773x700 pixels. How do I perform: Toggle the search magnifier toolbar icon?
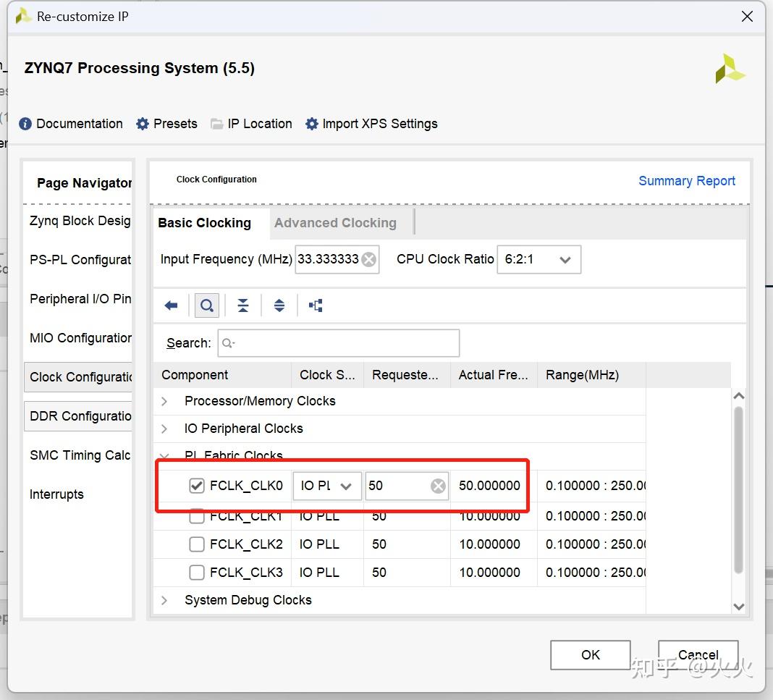click(206, 305)
